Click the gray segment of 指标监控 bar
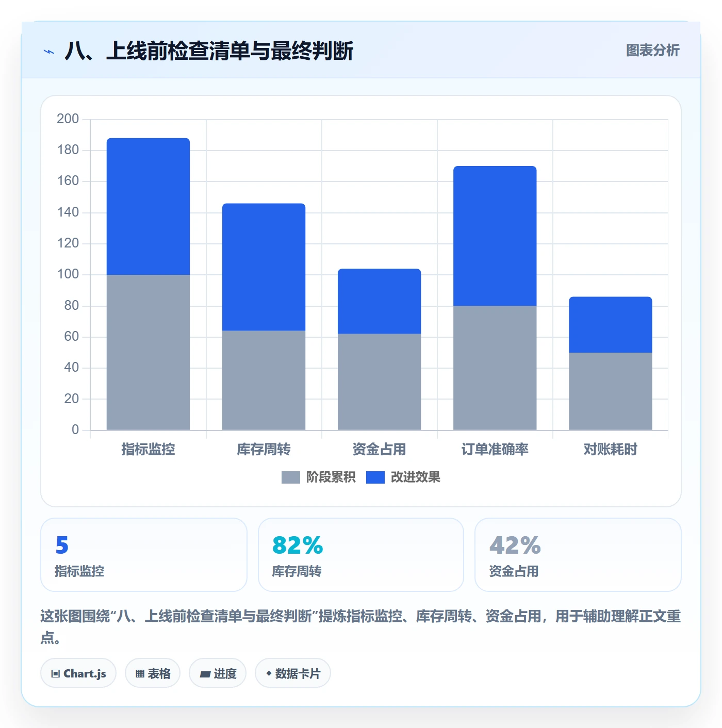This screenshot has height=728, width=722. (x=148, y=352)
